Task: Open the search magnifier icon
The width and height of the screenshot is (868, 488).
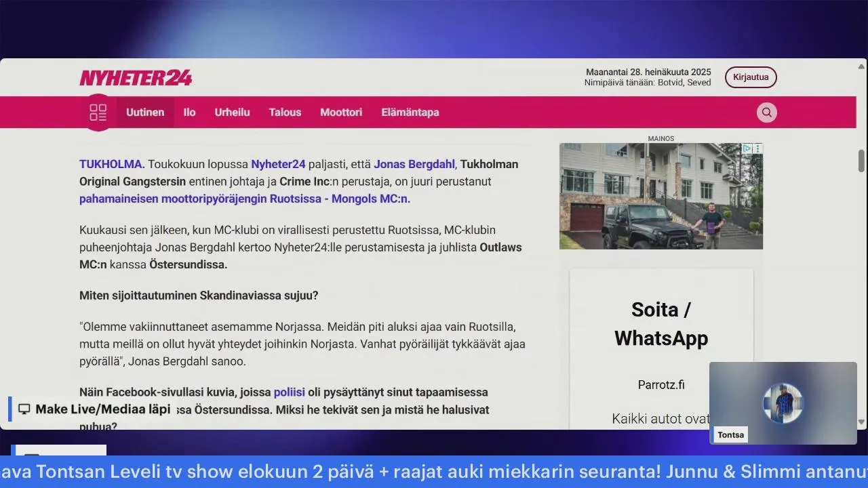Action: 767,113
